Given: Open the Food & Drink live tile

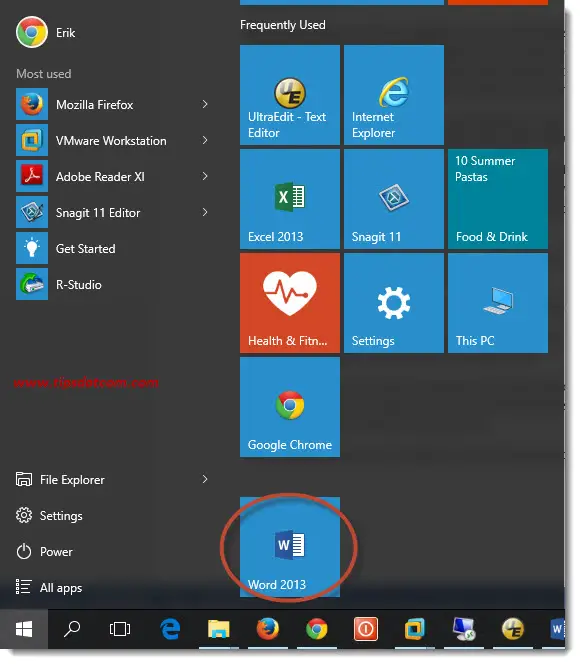Looking at the screenshot, I should coord(498,199).
